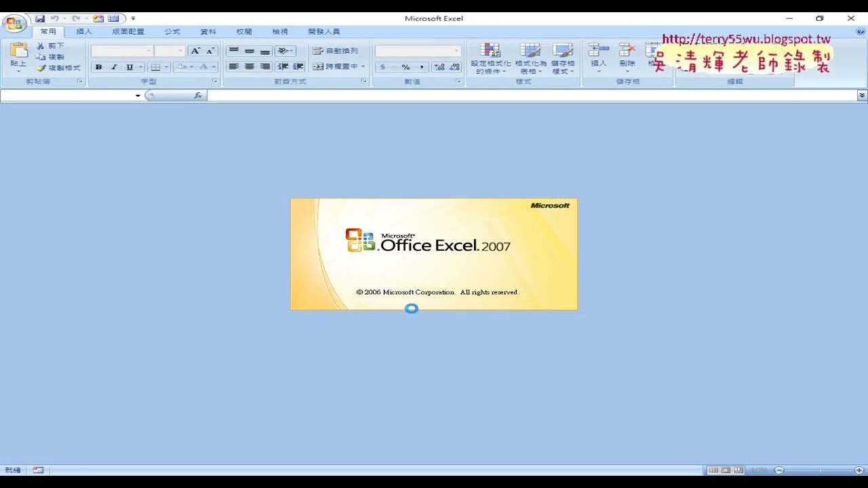Click the 插入 cells button in 儲存格 group
Viewport: 868px width, 488px height.
599,58
